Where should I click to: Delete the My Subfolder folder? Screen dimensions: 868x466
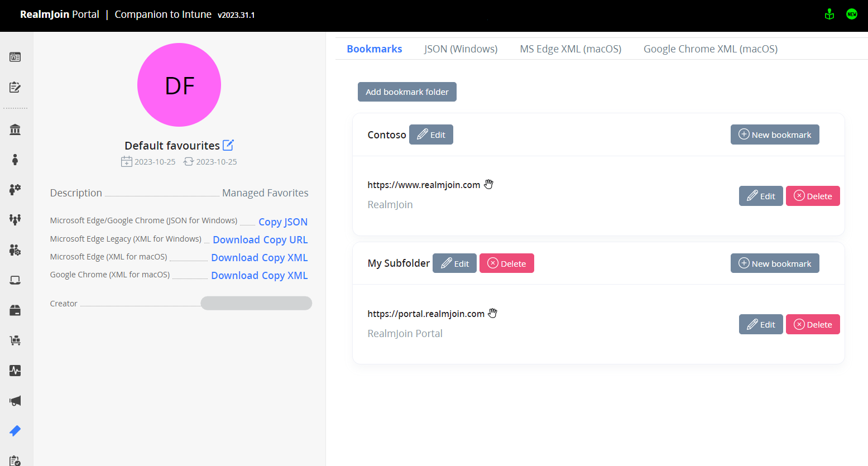(506, 263)
